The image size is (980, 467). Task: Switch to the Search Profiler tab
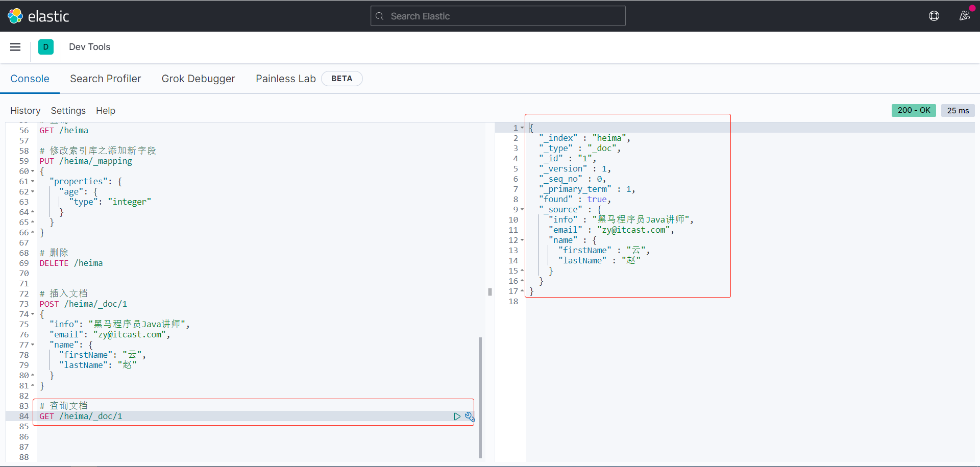pos(106,79)
